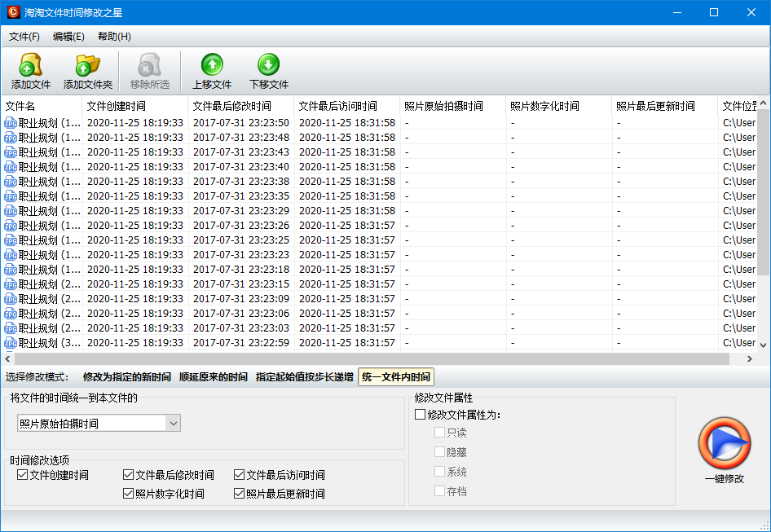
Task: Click the 一键修改 label text
Action: pos(725,479)
